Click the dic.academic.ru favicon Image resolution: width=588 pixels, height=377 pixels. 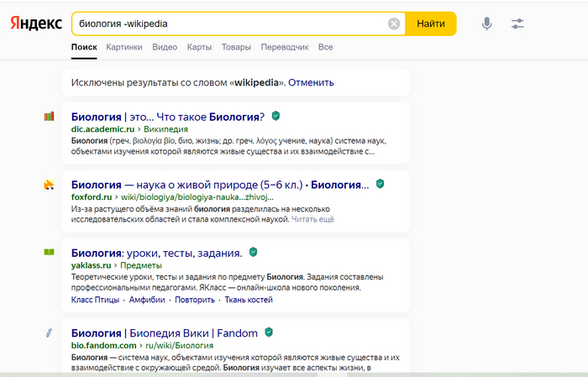pyautogui.click(x=49, y=117)
